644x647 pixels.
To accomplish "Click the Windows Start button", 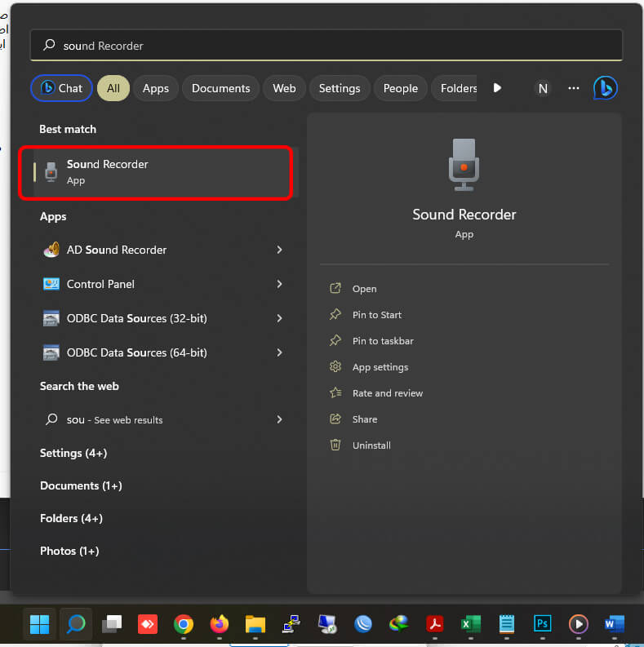I will (39, 625).
